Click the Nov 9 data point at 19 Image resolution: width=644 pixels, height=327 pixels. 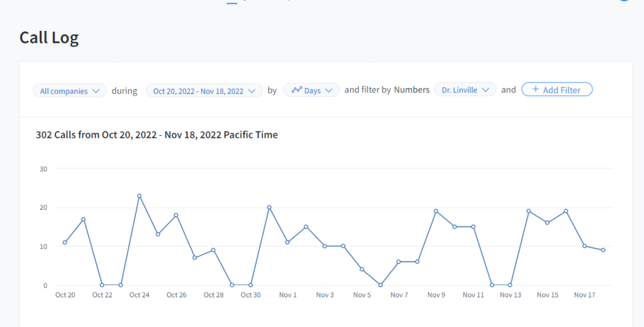tap(436, 211)
